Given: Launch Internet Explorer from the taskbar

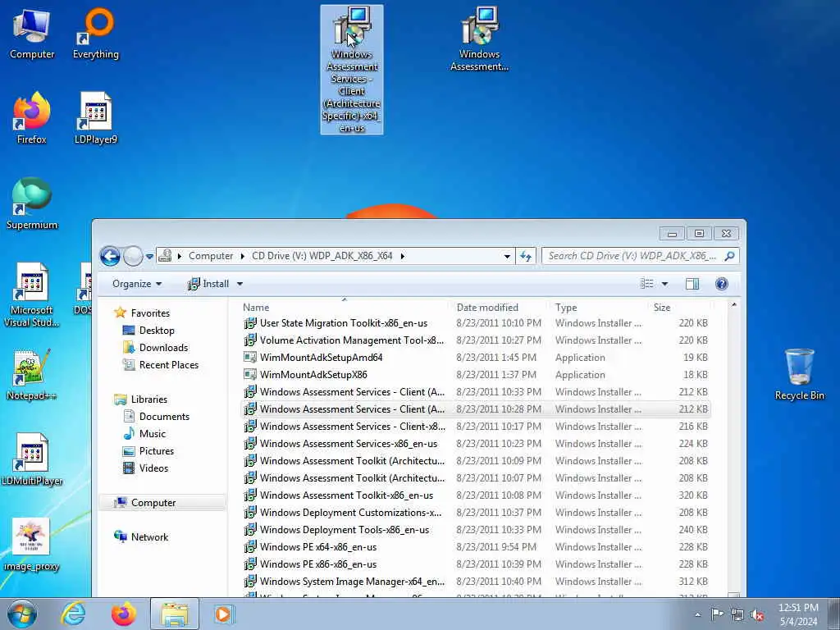Looking at the screenshot, I should (x=73, y=614).
